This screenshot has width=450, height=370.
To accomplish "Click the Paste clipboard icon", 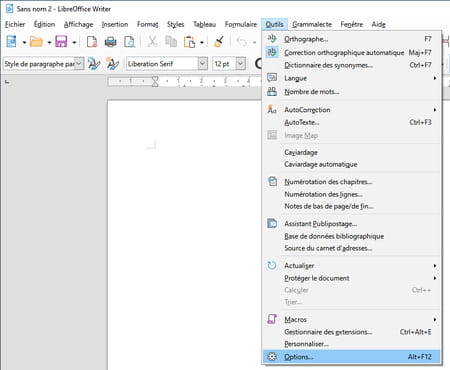I will (189, 42).
